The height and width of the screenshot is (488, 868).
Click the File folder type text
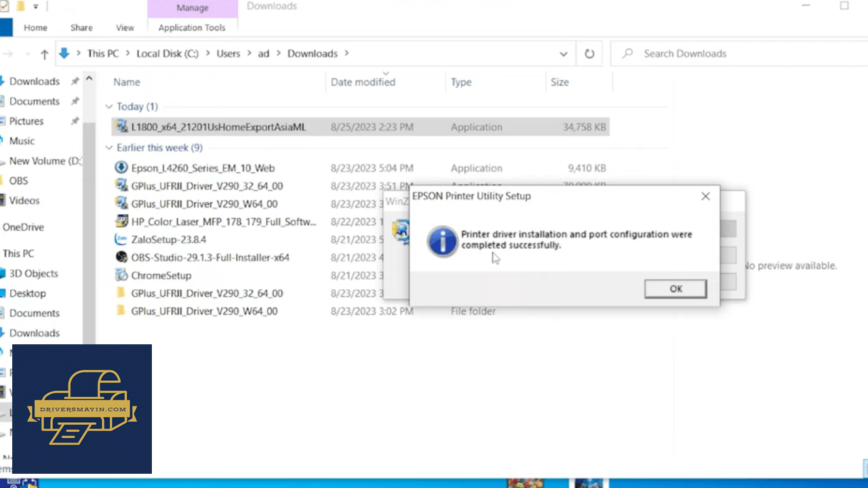tap(473, 311)
